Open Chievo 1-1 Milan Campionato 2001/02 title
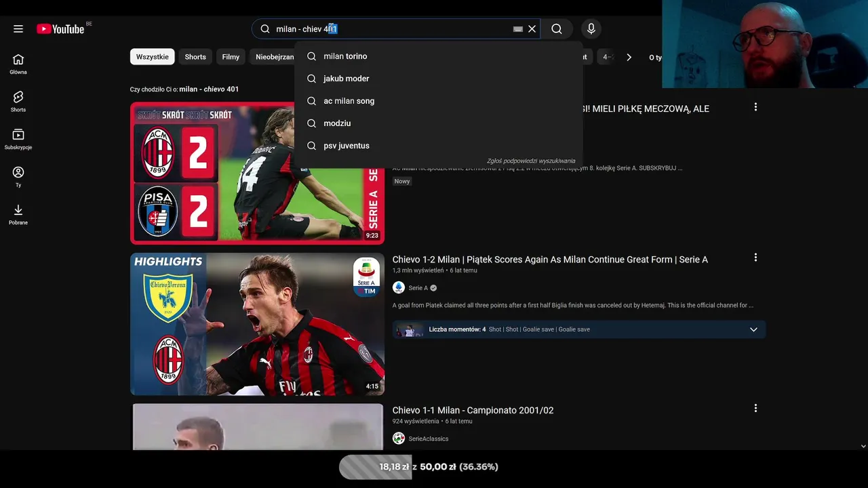Image resolution: width=868 pixels, height=488 pixels. click(473, 410)
